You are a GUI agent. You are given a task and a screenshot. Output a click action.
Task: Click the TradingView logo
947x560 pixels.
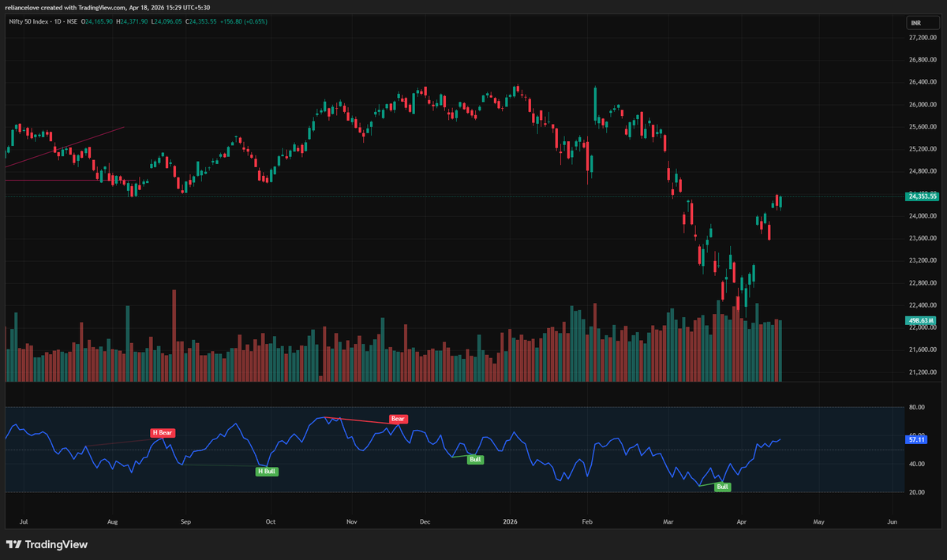[x=47, y=544]
